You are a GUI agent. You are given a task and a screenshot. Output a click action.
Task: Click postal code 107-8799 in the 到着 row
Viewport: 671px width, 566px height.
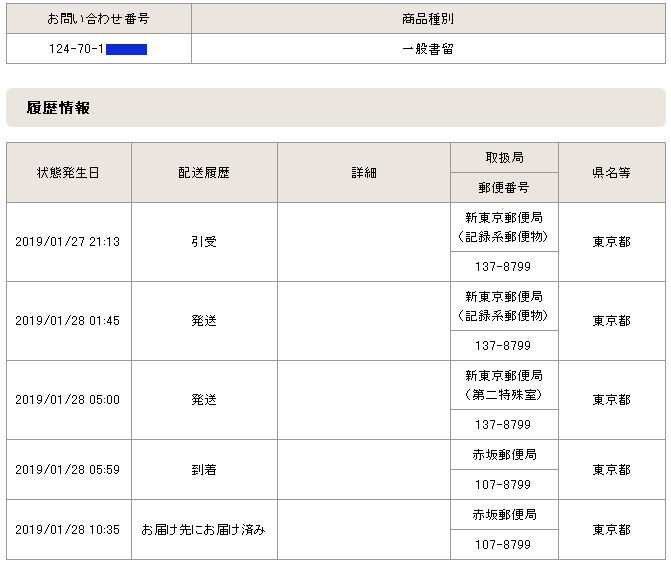click(x=504, y=484)
